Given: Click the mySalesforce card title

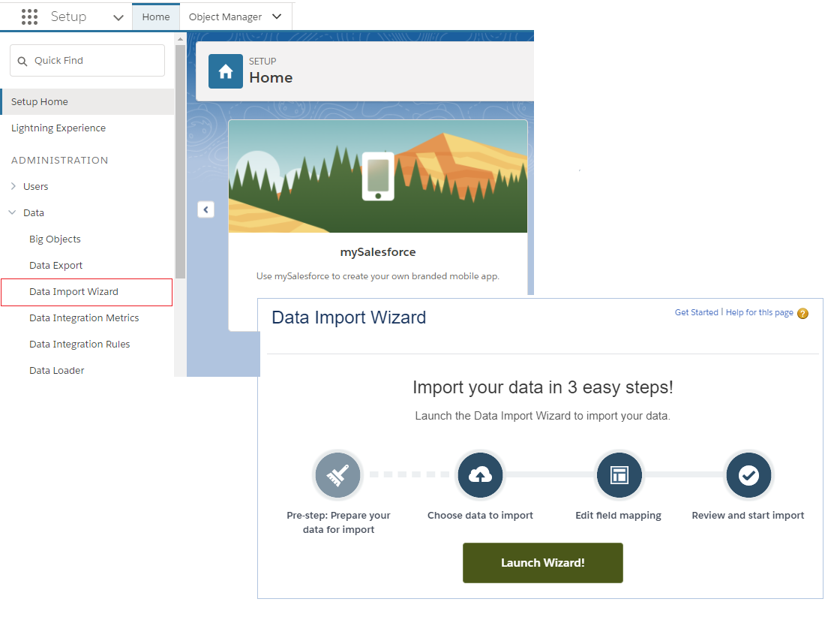Looking at the screenshot, I should [378, 252].
